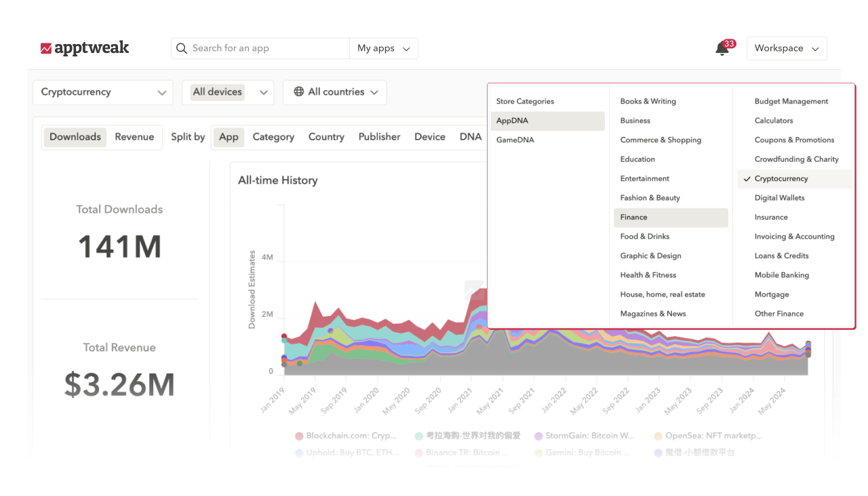Choose Health & Fitness category
Screen dimensions: 868x496
click(671, 275)
